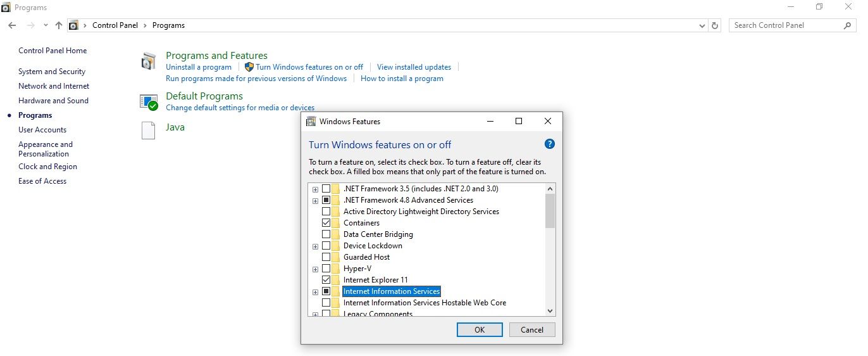Click the Java page icon
Image resolution: width=868 pixels, height=356 pixels.
(149, 130)
